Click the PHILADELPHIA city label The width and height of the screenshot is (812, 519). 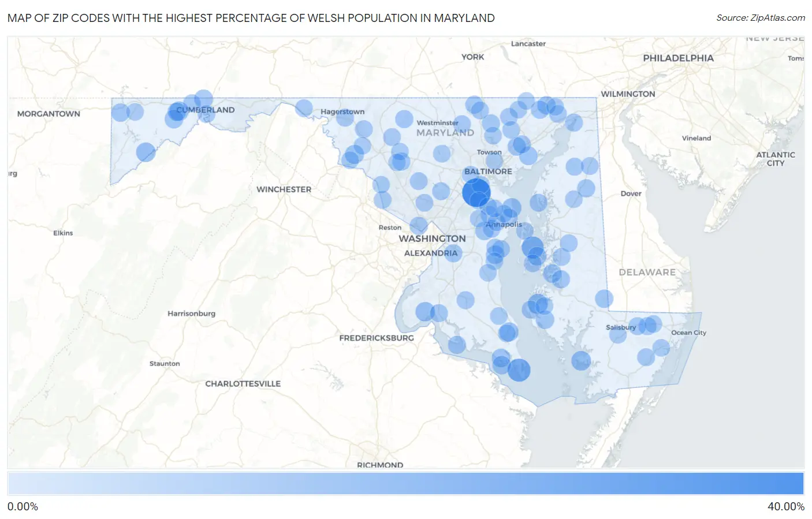click(x=678, y=58)
